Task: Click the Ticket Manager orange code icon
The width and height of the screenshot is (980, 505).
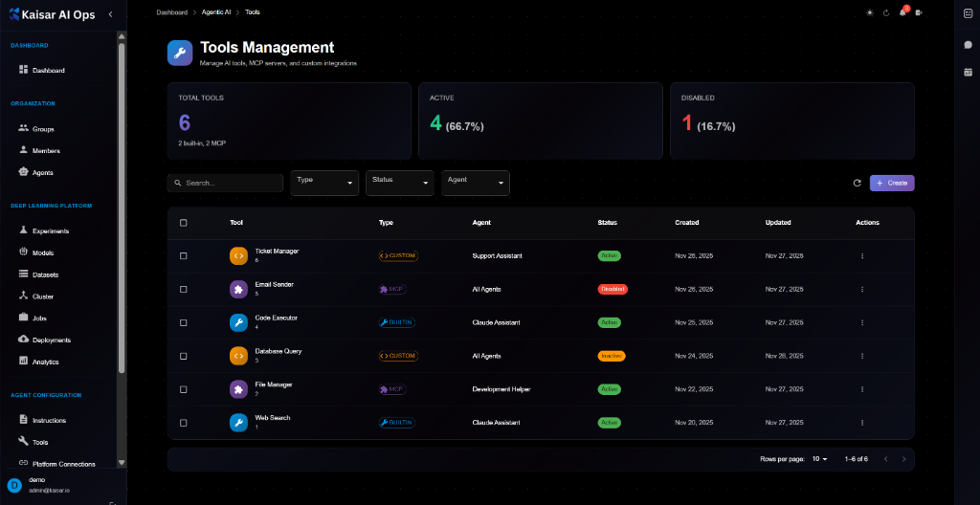Action: (x=238, y=256)
